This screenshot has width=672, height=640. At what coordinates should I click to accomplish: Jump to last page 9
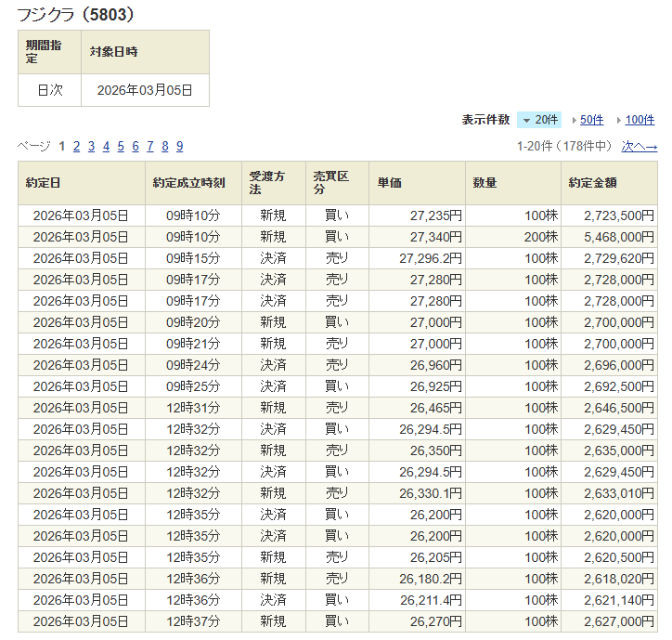click(x=179, y=146)
